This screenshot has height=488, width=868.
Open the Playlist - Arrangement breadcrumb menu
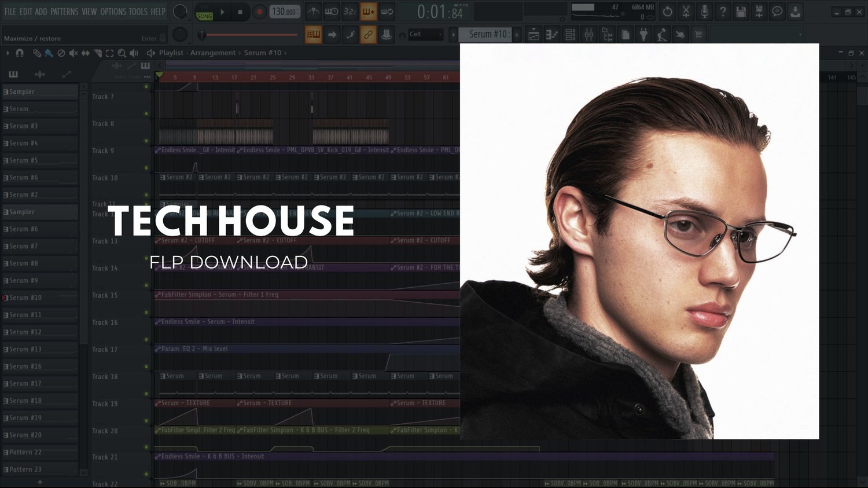click(197, 53)
